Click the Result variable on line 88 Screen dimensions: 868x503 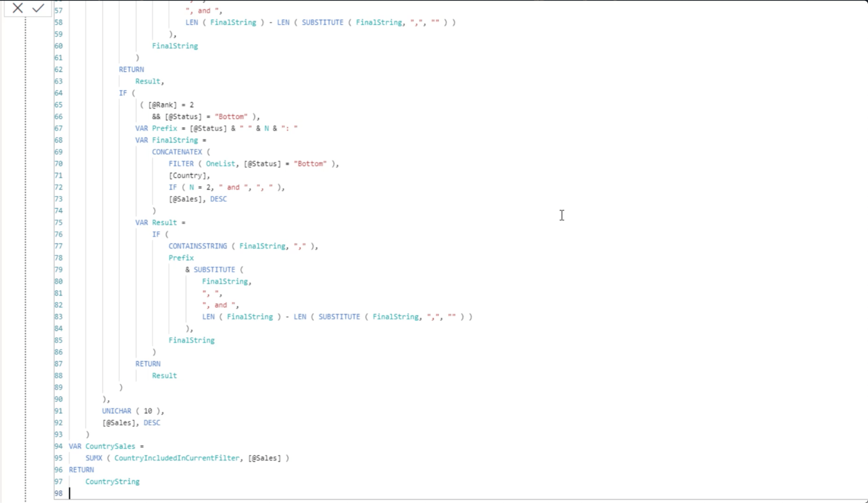(164, 376)
